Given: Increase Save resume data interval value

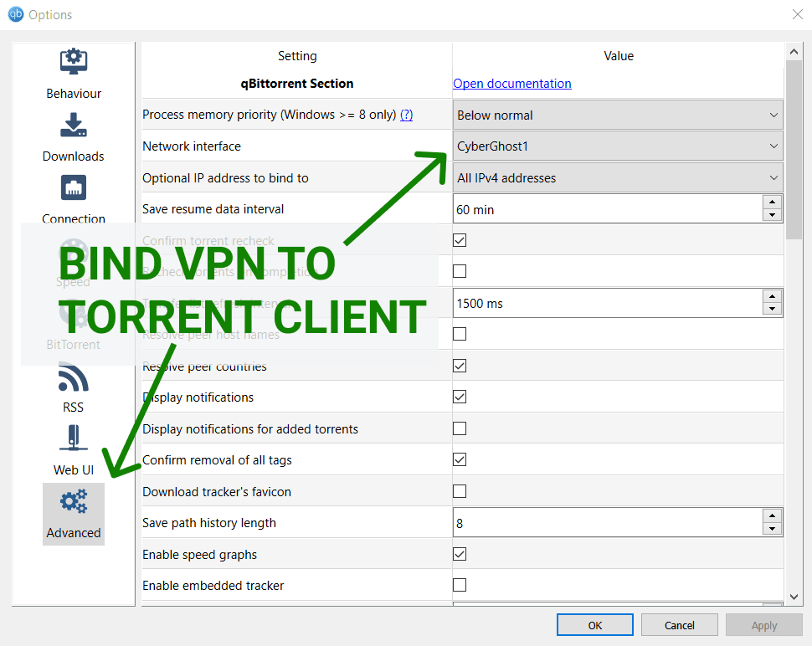Looking at the screenshot, I should point(772,203).
